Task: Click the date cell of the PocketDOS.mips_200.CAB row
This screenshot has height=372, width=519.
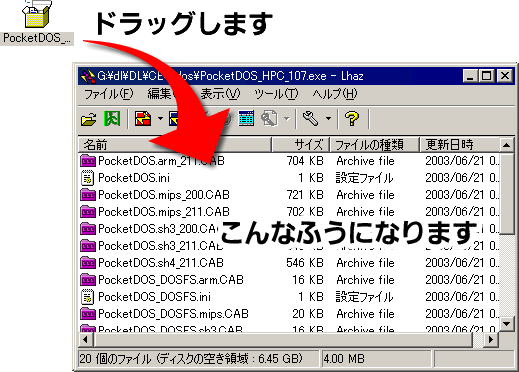Action: click(462, 195)
